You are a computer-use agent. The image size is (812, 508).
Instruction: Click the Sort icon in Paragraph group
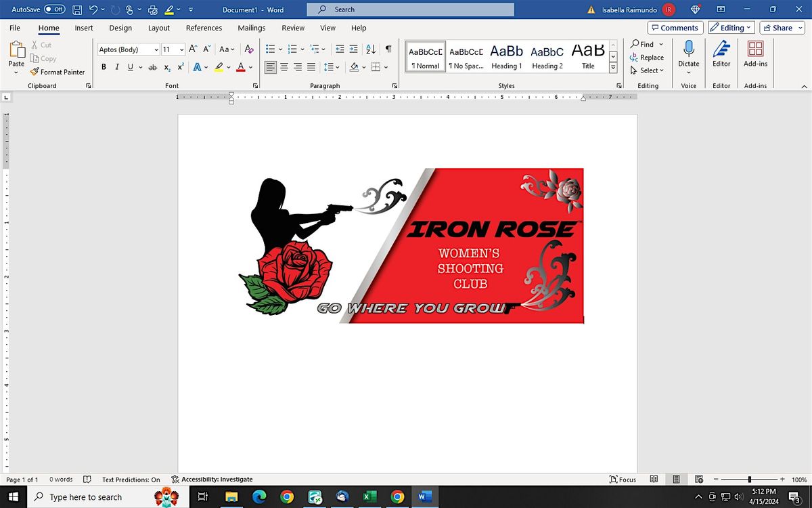[x=370, y=49]
